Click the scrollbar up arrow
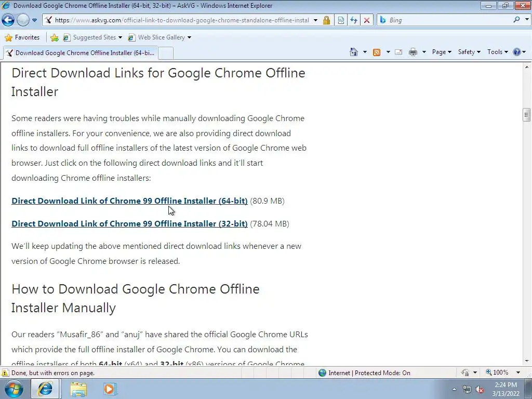The height and width of the screenshot is (399, 532). (527, 67)
